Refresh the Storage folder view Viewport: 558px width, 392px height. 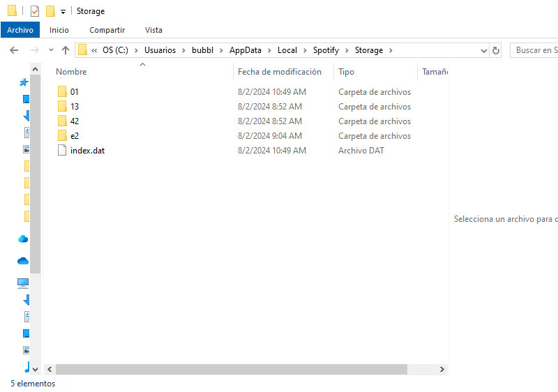496,50
